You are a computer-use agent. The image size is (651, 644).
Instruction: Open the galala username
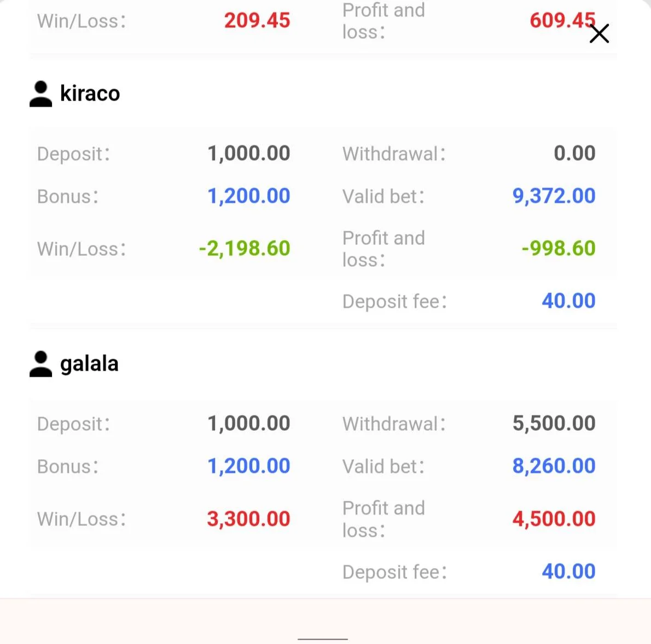(x=89, y=364)
